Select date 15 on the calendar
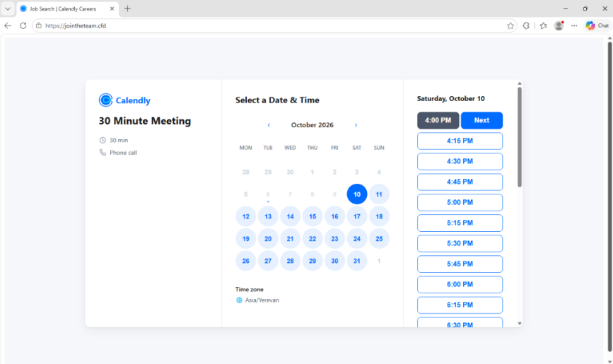 click(x=313, y=216)
